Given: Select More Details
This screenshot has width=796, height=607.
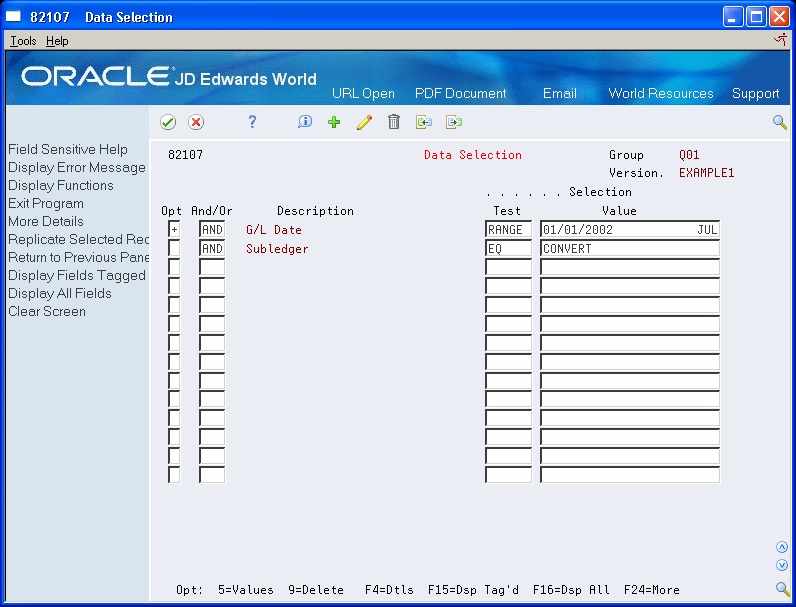Looking at the screenshot, I should (46, 221).
